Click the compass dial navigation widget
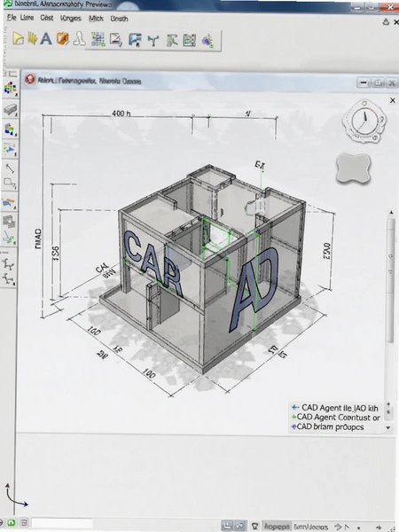Viewport: 399px width, 532px height. 364,122
